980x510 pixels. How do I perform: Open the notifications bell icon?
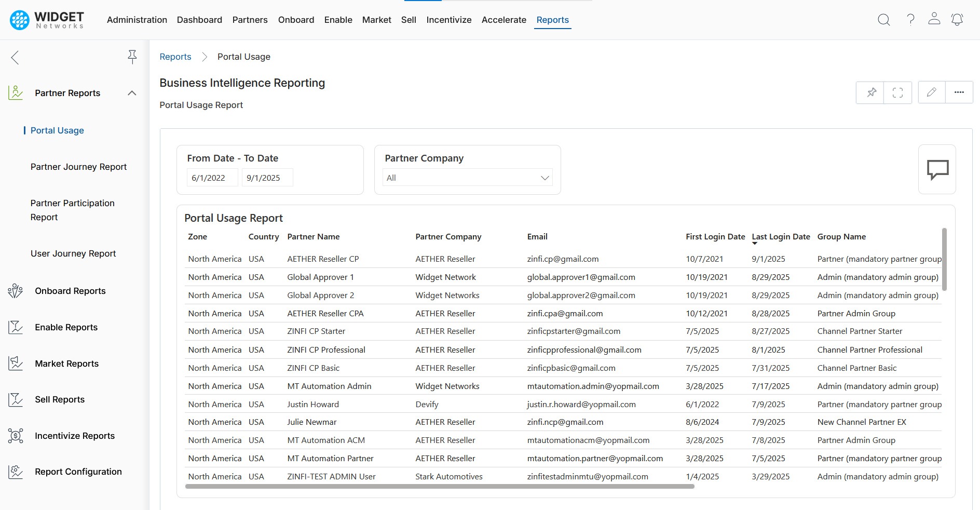coord(957,20)
